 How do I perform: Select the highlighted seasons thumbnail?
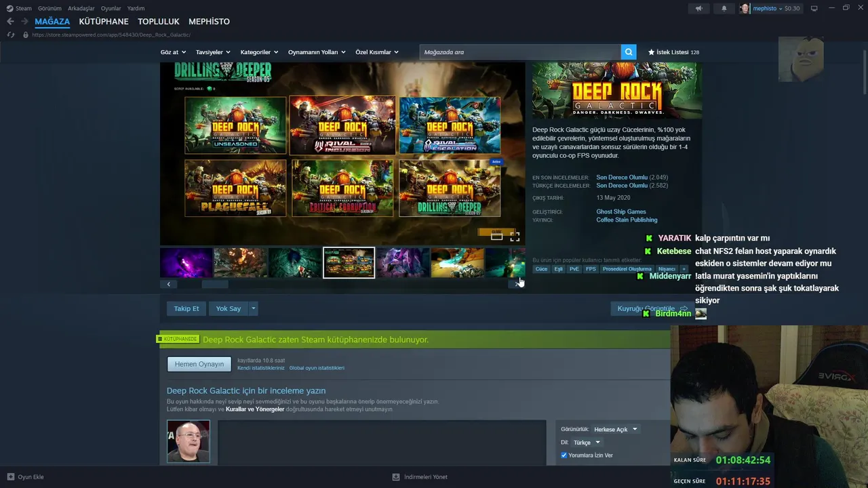pos(349,263)
